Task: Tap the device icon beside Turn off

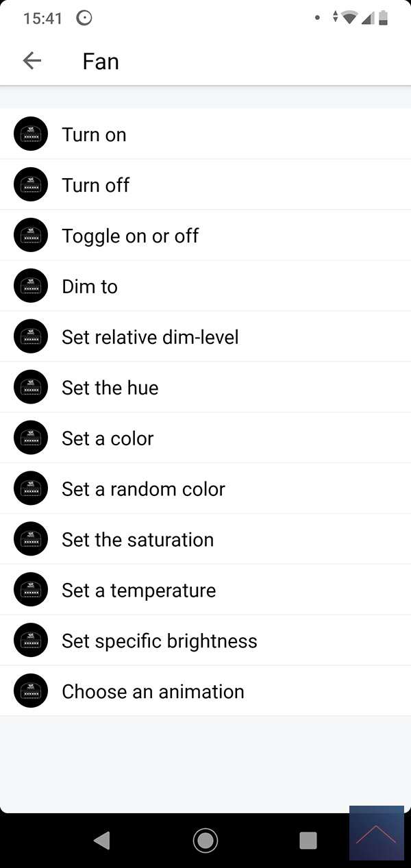Action: [x=31, y=185]
